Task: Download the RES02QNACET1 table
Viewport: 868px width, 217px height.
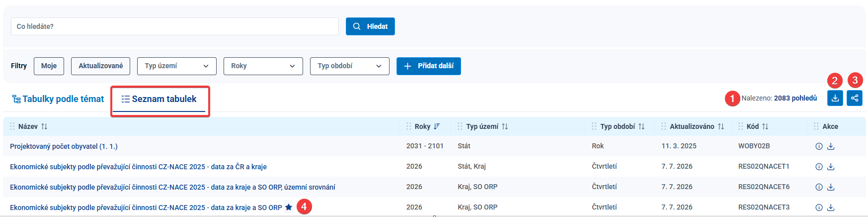Action: tap(831, 167)
